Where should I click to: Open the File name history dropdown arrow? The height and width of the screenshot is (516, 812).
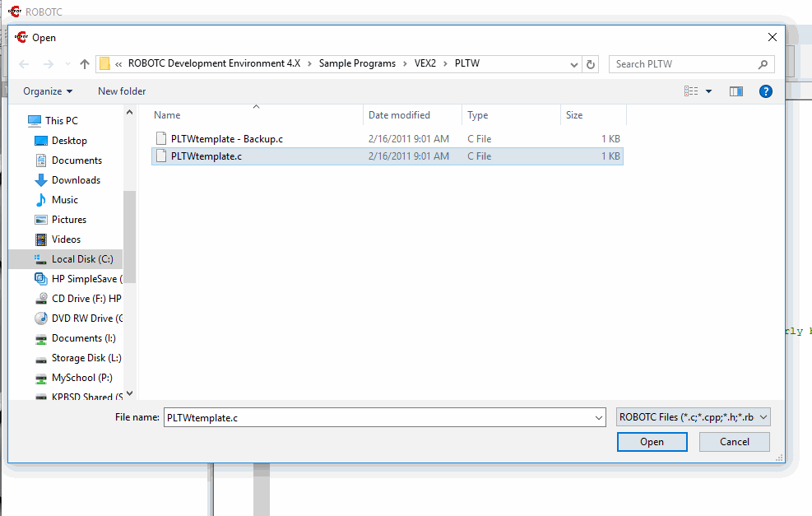coord(598,418)
